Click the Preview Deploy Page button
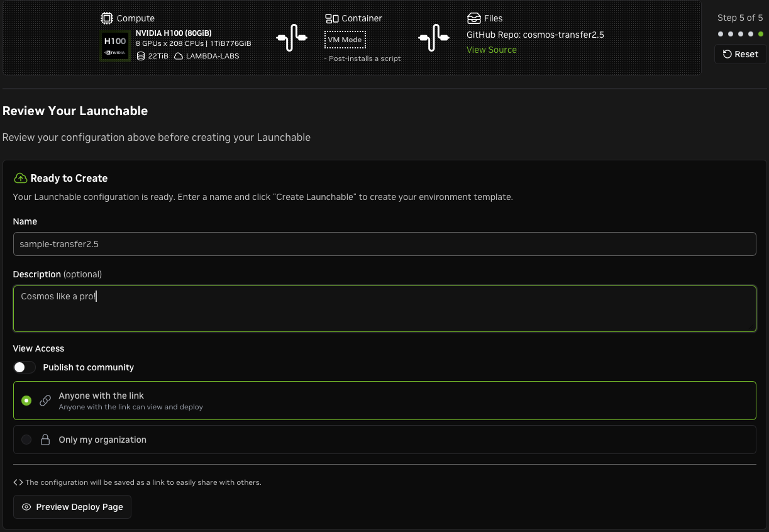The image size is (769, 532). tap(72, 507)
